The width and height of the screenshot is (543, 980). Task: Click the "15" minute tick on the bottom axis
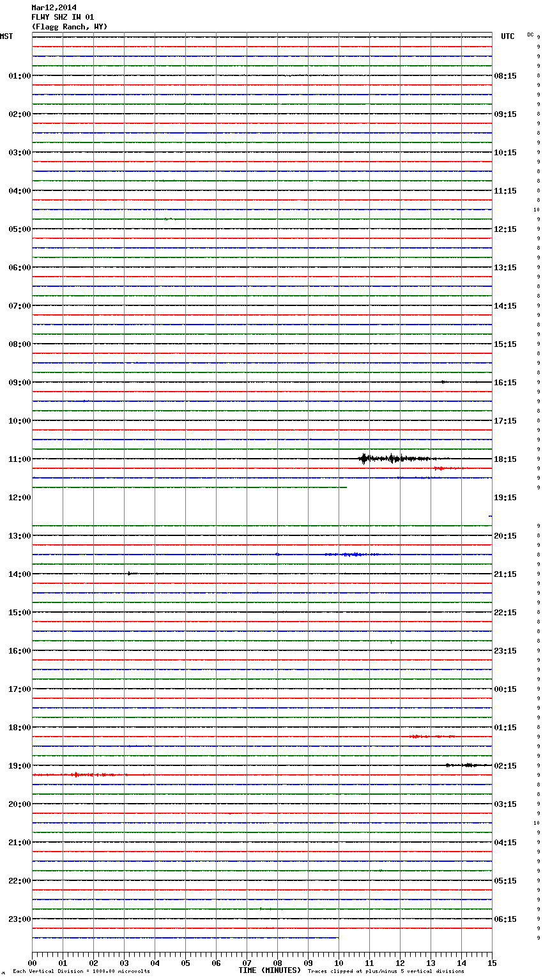(492, 963)
